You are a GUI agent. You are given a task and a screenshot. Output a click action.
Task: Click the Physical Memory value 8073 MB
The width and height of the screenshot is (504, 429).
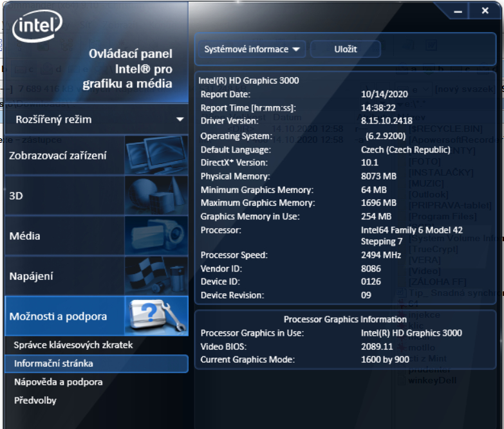point(378,176)
